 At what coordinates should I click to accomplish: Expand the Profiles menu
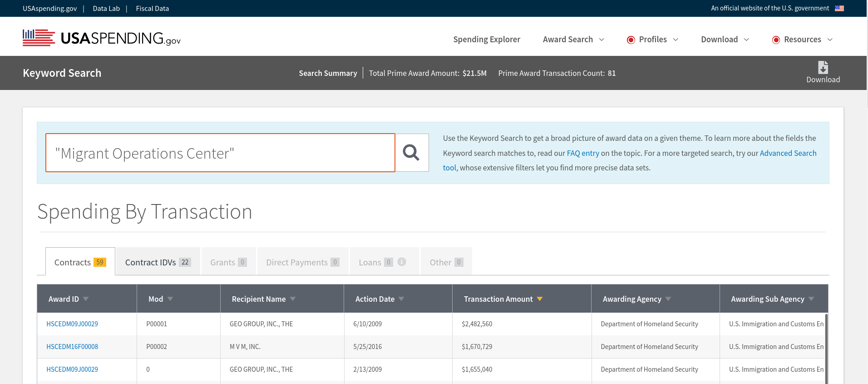click(x=653, y=40)
